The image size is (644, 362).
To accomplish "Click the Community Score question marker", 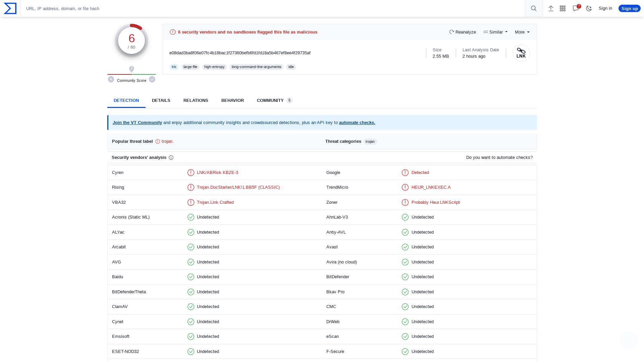I will [131, 69].
